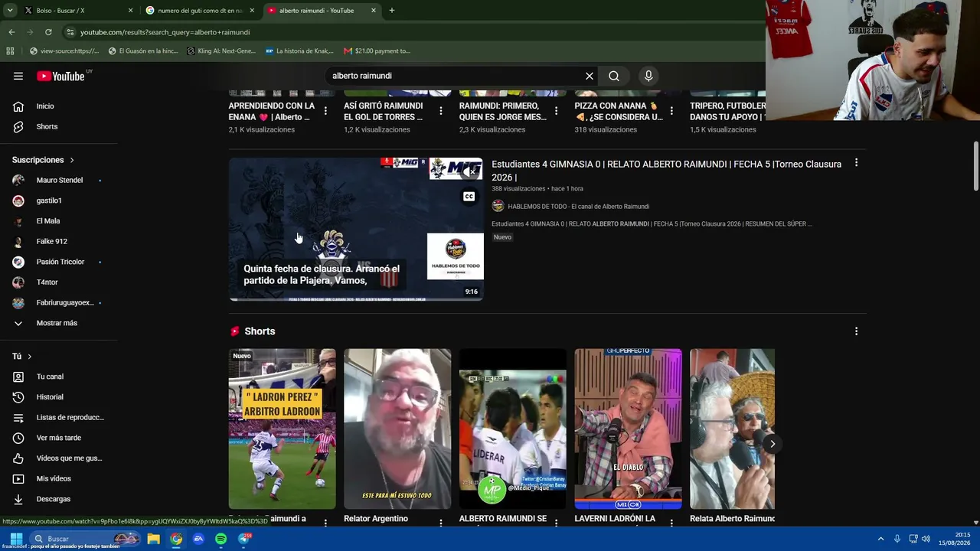Open options for RAIMUNDI: PRIMERO video
The image size is (980, 551).
[x=557, y=111]
